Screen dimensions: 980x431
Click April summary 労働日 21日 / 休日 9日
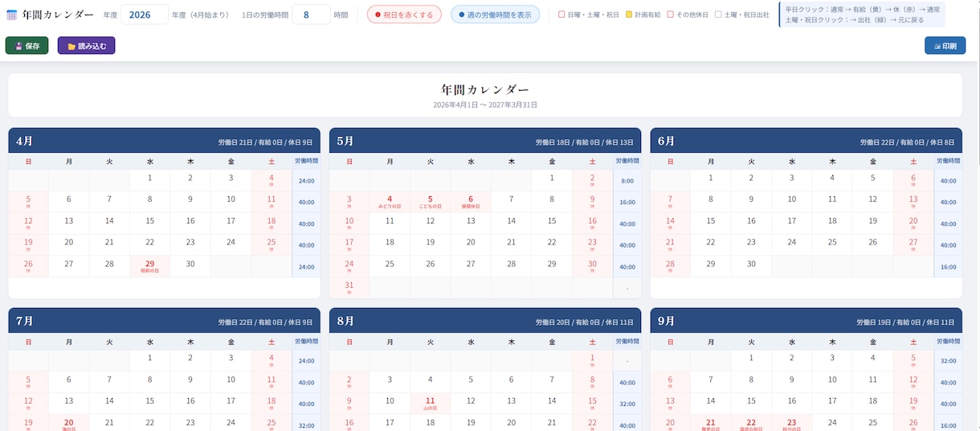265,142
